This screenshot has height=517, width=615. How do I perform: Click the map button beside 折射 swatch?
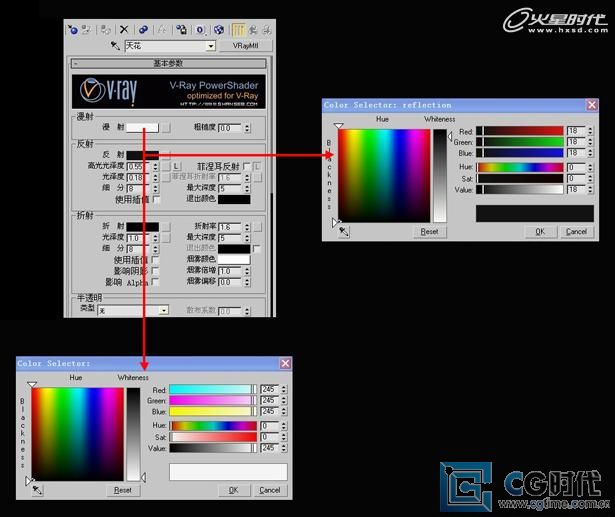[x=166, y=227]
